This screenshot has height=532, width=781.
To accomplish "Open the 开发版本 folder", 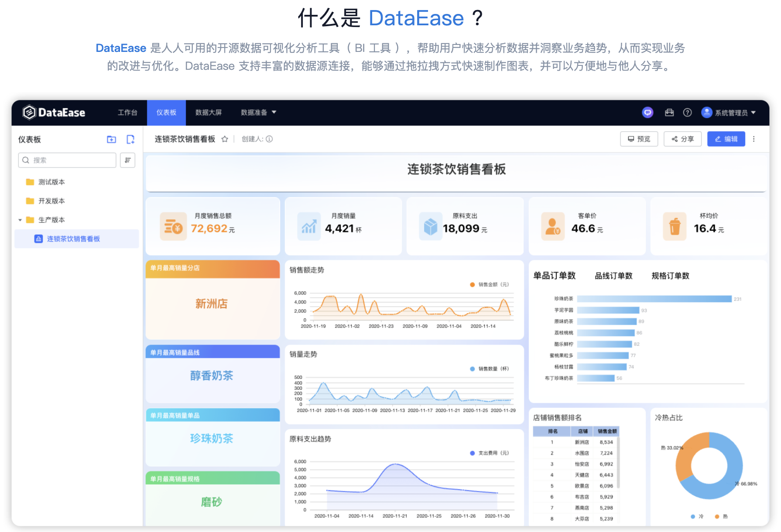I will pos(51,201).
